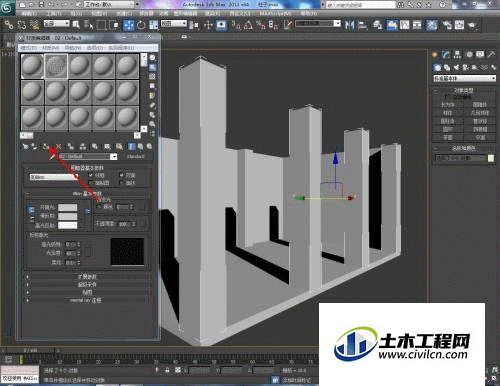Open the Standard Primitives category dropdown
Screen dimensions: 500x386
point(464,78)
